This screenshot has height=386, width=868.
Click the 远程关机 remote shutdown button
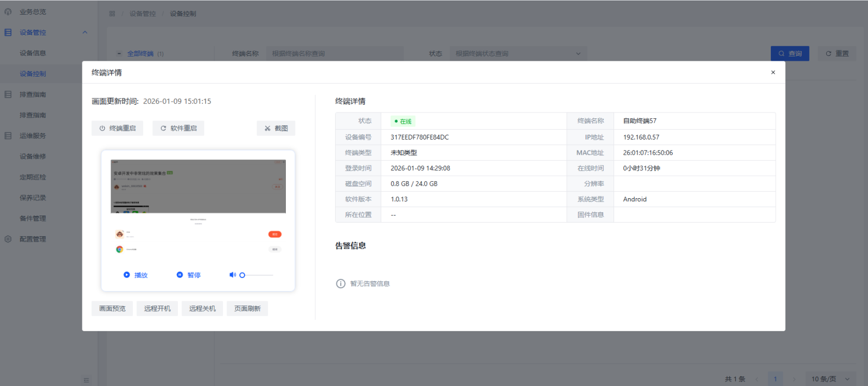[202, 308]
